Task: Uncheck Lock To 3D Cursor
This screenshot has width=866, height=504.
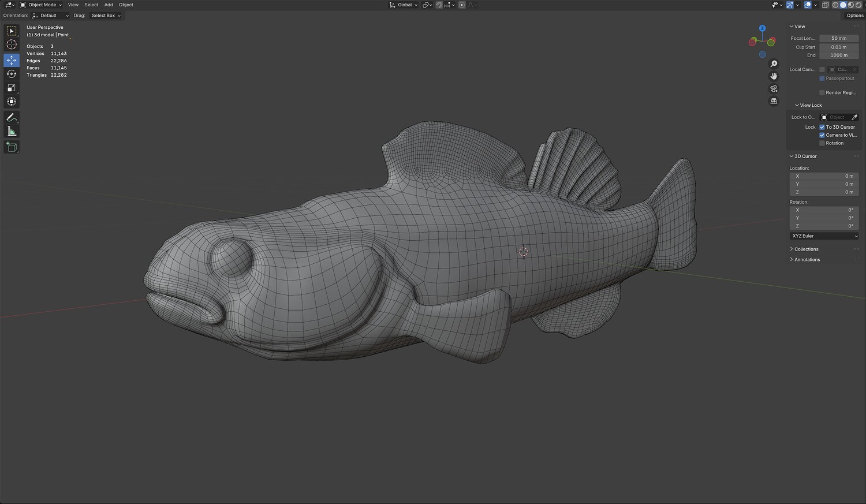Action: pyautogui.click(x=822, y=127)
